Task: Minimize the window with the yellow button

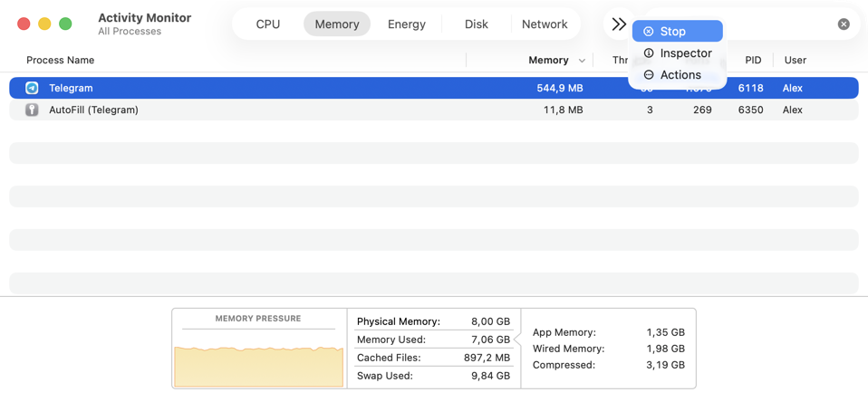Action: 44,24
